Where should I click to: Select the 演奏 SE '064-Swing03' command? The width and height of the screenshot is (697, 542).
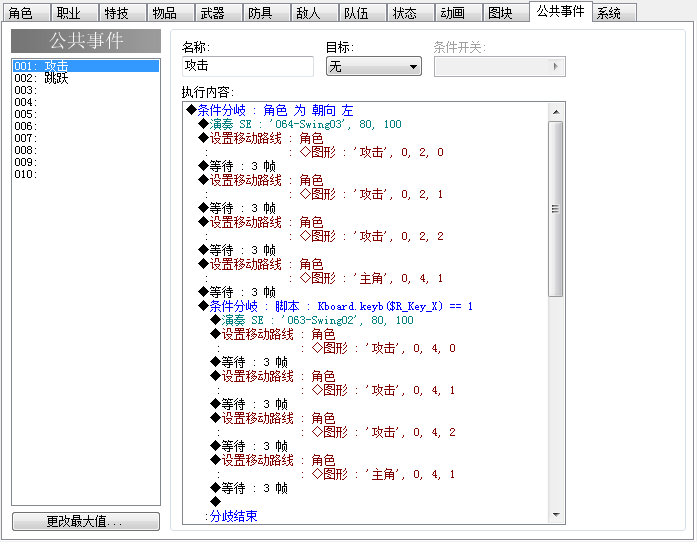[x=300, y=124]
